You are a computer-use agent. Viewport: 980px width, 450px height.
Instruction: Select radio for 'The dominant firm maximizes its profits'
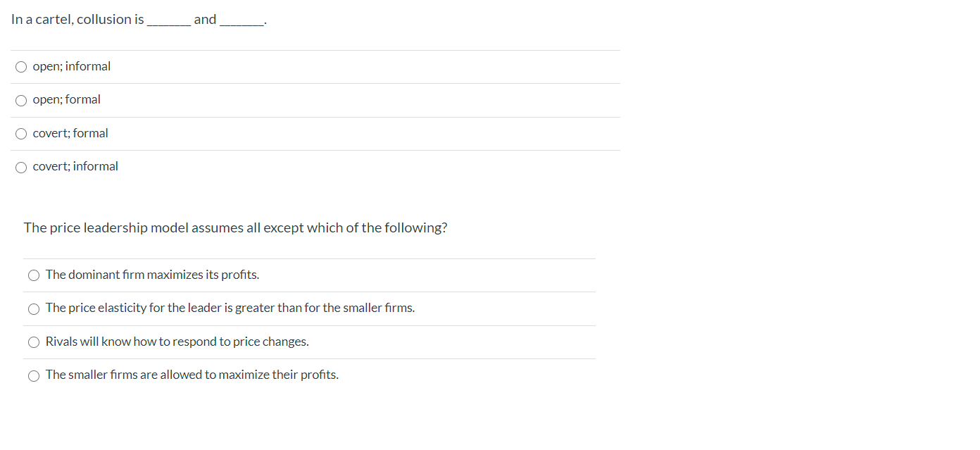pyautogui.click(x=34, y=275)
